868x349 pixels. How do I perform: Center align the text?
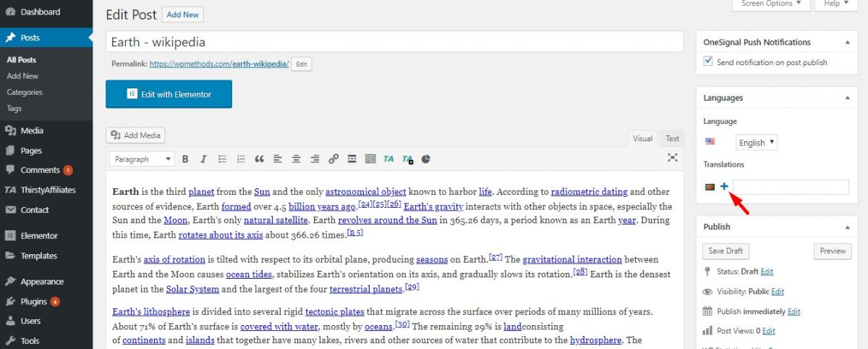pyautogui.click(x=297, y=159)
